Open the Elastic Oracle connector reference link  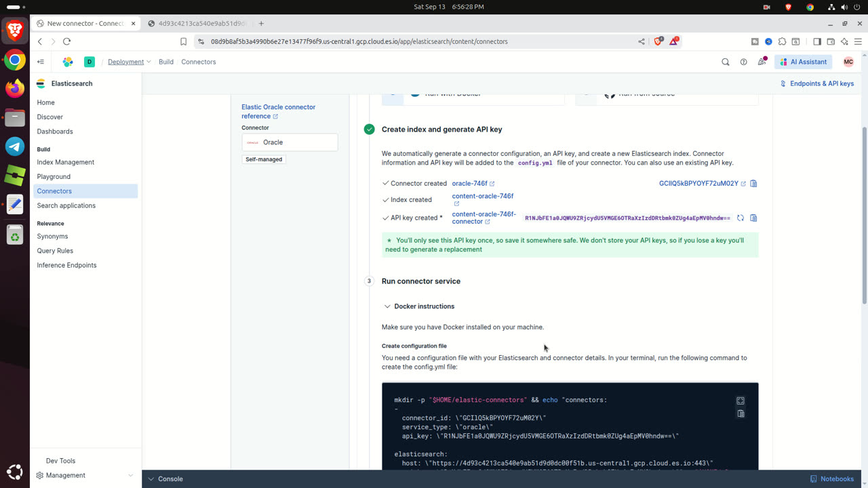(278, 111)
